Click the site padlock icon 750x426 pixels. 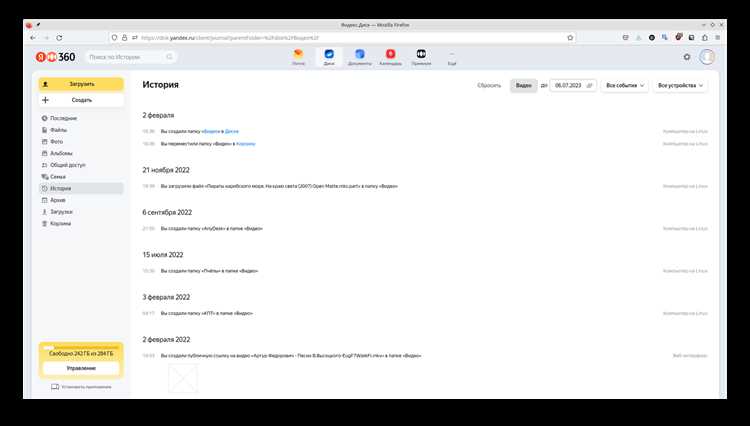coord(124,37)
